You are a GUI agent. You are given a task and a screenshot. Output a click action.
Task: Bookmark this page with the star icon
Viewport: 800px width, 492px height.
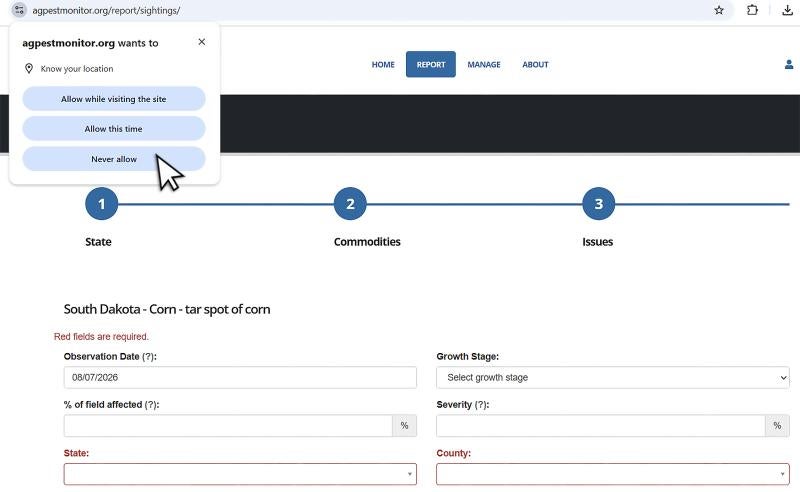pyautogui.click(x=719, y=10)
